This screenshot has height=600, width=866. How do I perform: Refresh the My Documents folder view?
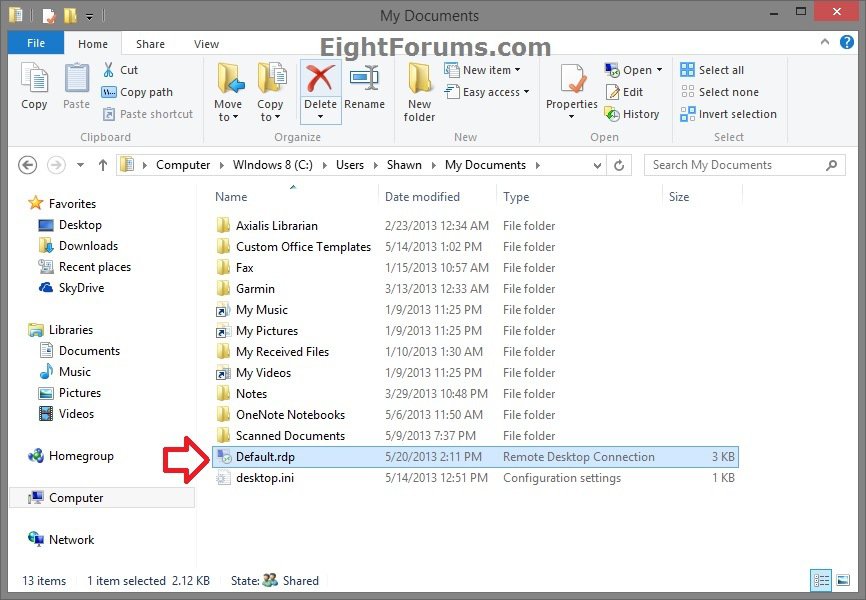[x=620, y=165]
